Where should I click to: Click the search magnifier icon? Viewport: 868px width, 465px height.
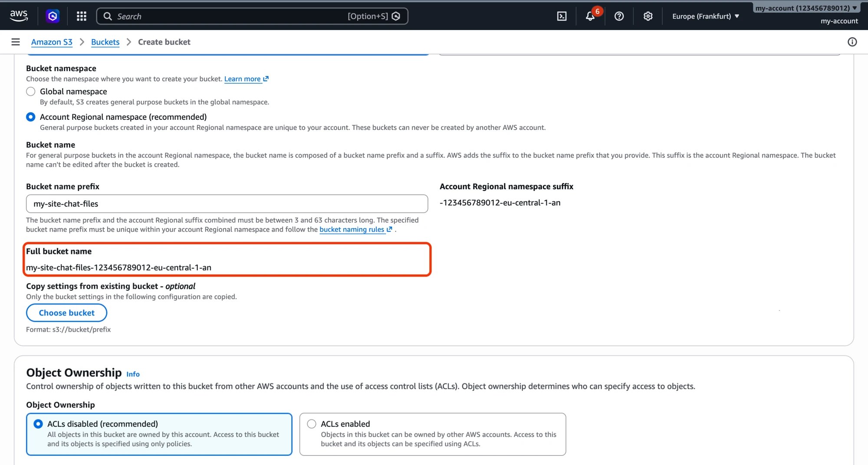[108, 16]
